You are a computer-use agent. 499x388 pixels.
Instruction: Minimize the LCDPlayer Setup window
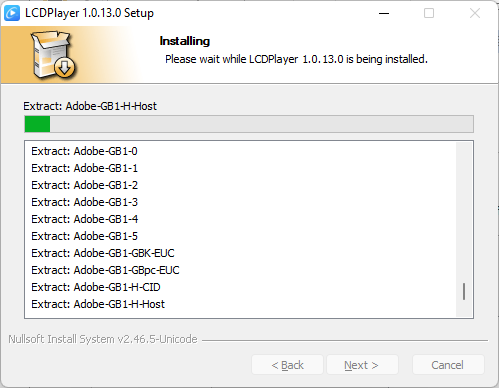click(x=384, y=14)
